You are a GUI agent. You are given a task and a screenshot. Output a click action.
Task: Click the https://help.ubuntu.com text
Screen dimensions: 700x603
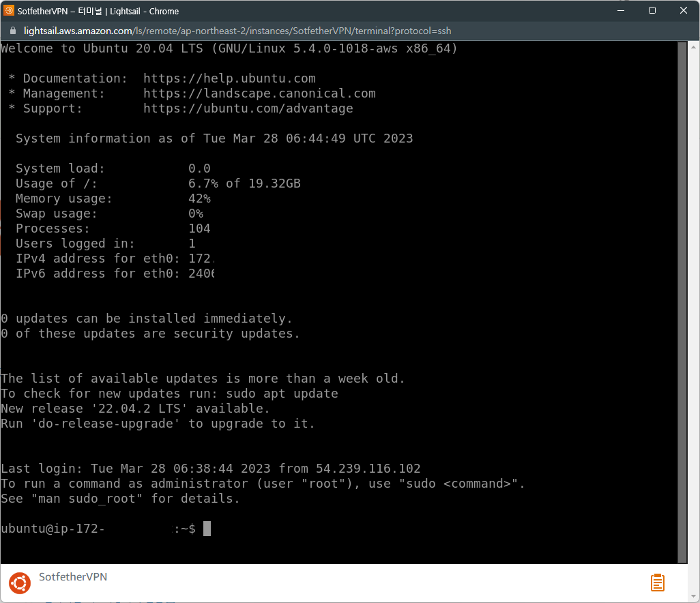click(x=229, y=78)
